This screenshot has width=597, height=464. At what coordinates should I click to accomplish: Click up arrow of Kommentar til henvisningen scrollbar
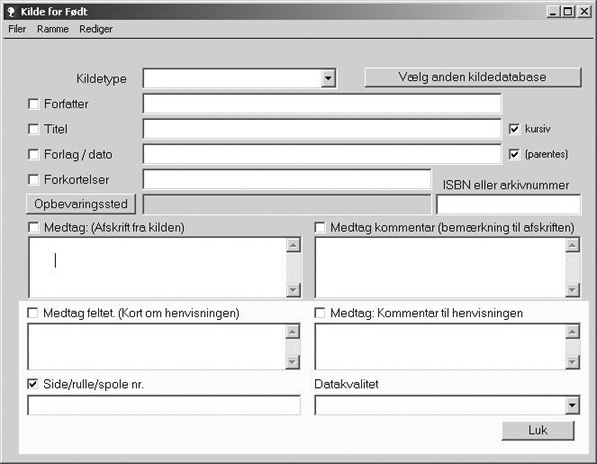point(572,332)
